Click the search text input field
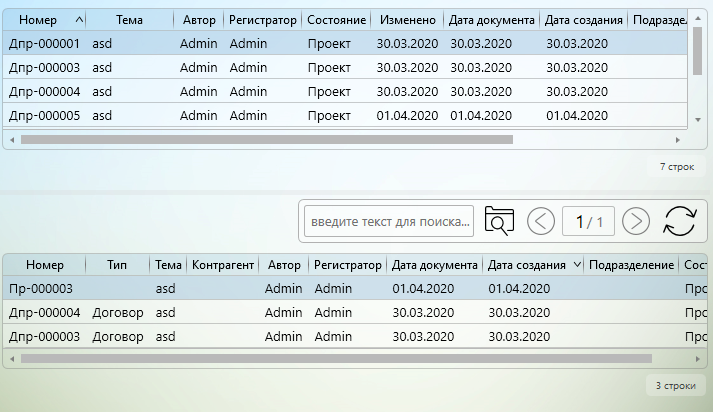This screenshot has width=713, height=413. [x=388, y=221]
